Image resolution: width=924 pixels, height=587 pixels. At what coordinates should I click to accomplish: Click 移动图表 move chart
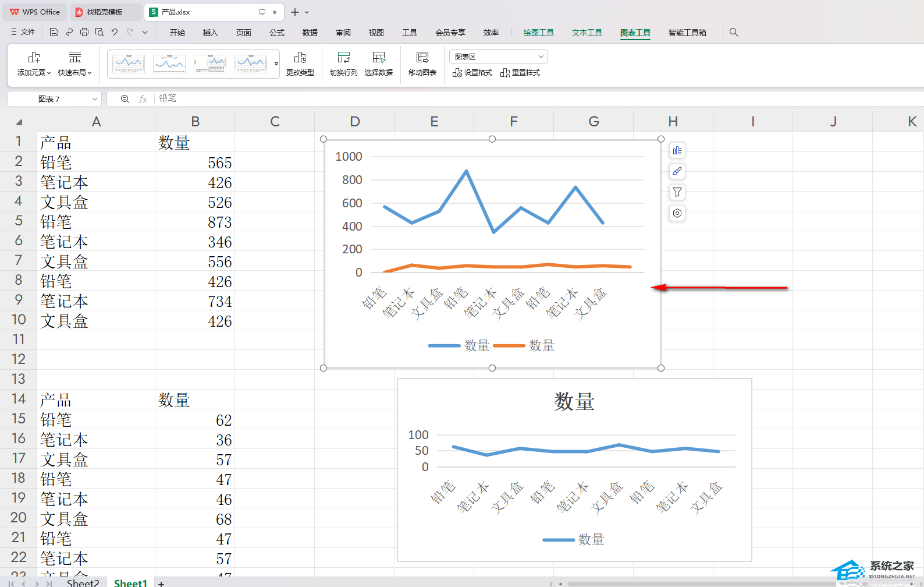point(422,64)
